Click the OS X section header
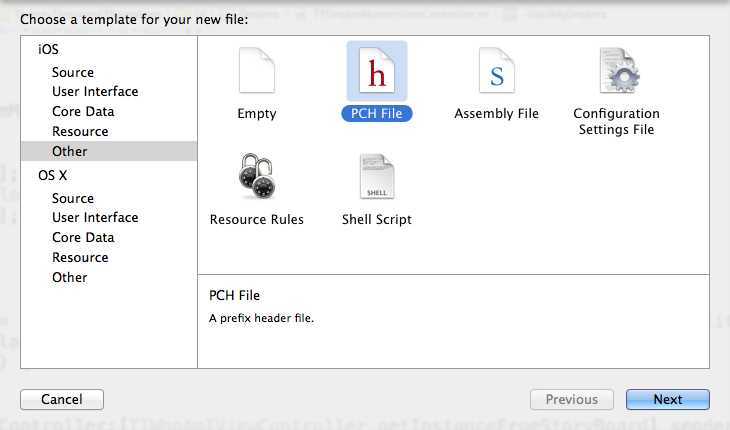 tap(52, 175)
